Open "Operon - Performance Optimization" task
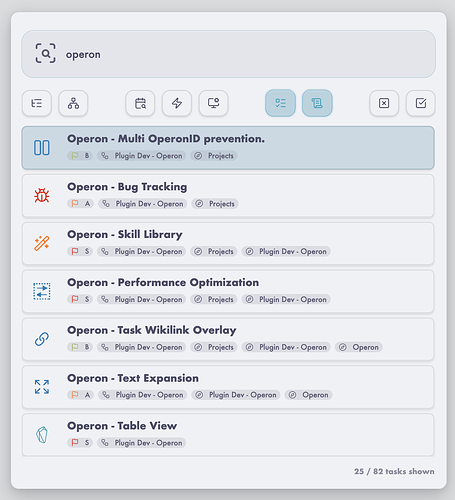This screenshot has height=500, width=455. 228,292
